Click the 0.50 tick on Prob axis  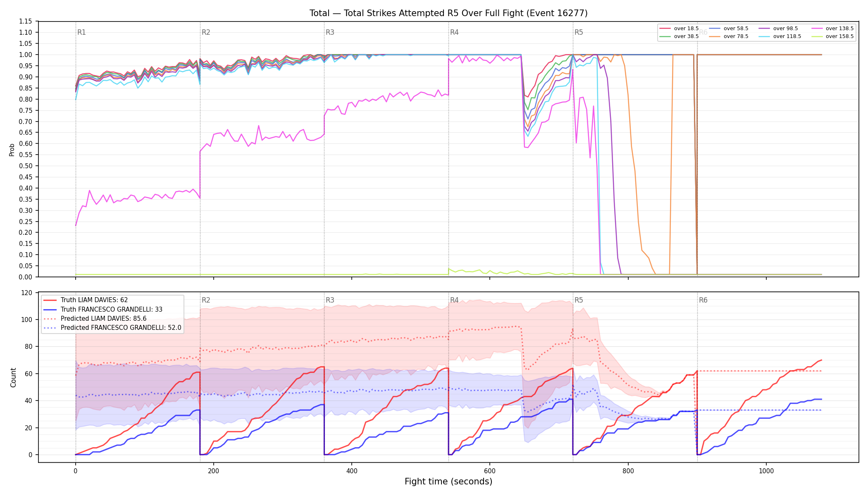click(x=25, y=166)
